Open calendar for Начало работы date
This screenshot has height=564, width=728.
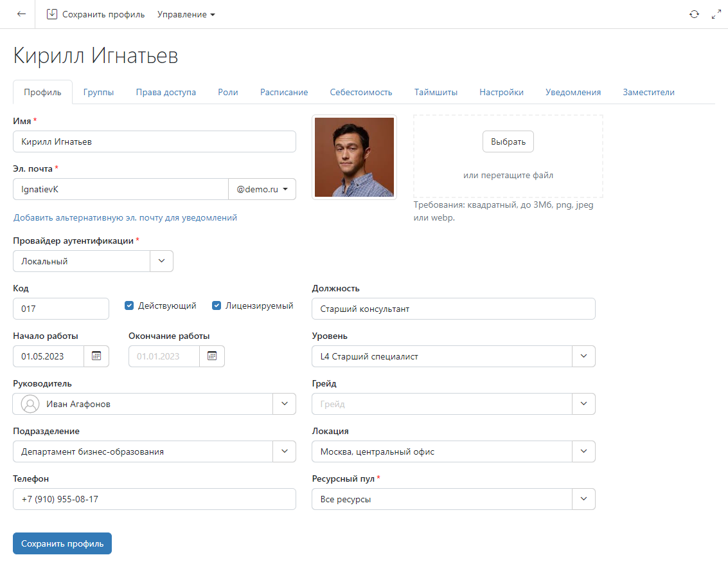(96, 356)
